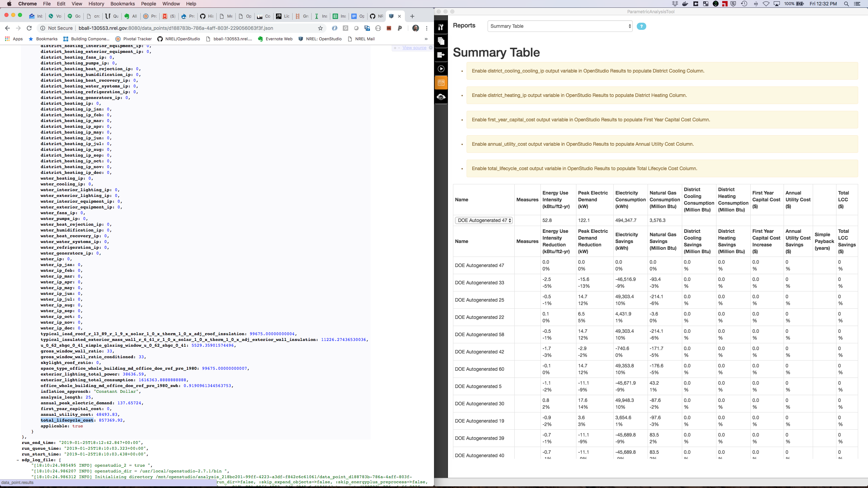Open the NREL Mail bookmark link
The height and width of the screenshot is (488, 868).
(x=364, y=39)
